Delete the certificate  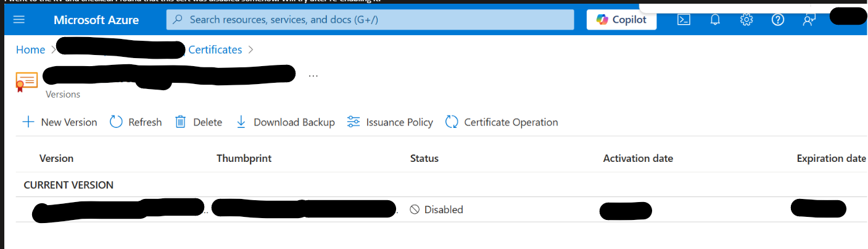(199, 122)
